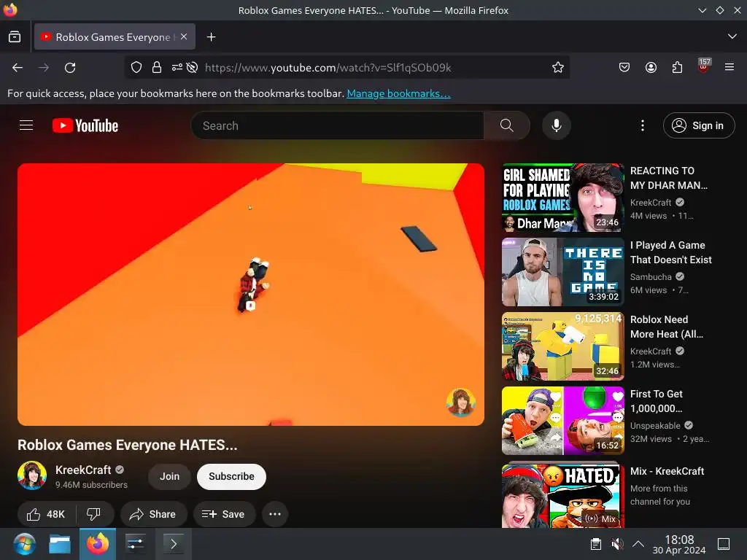
Task: Subscribe to KreekCraft
Action: pyautogui.click(x=231, y=477)
